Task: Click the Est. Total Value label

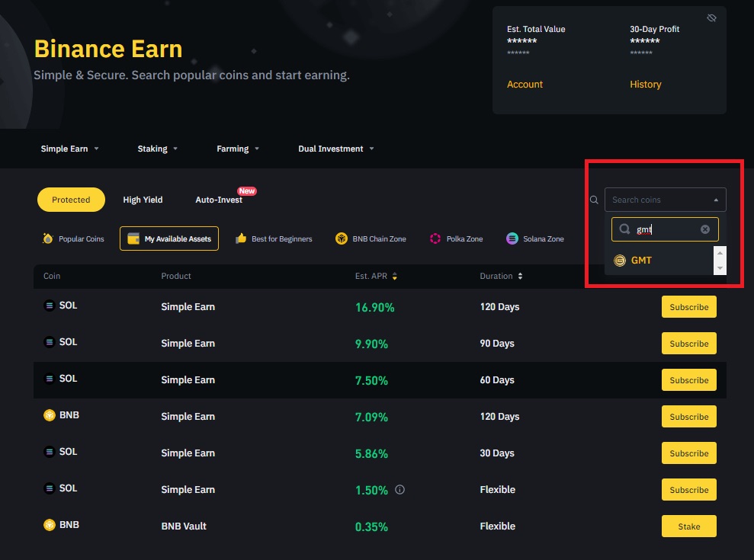Action: [536, 29]
